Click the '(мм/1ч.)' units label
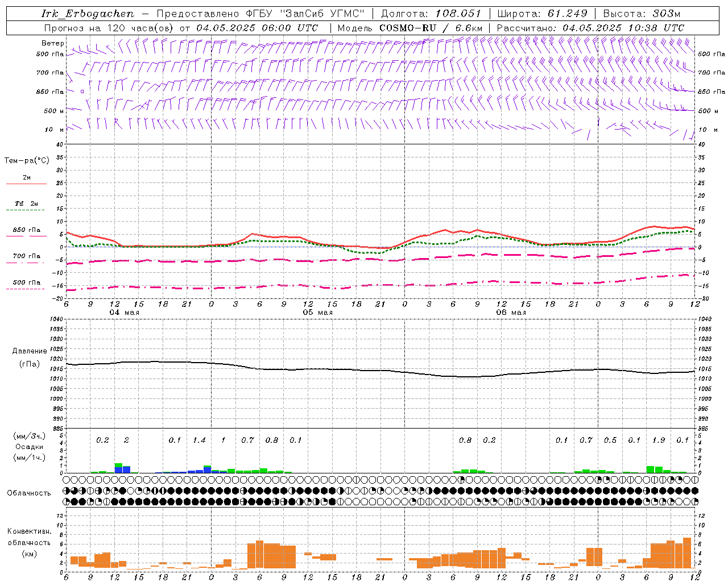The image size is (728, 582). 29,458
